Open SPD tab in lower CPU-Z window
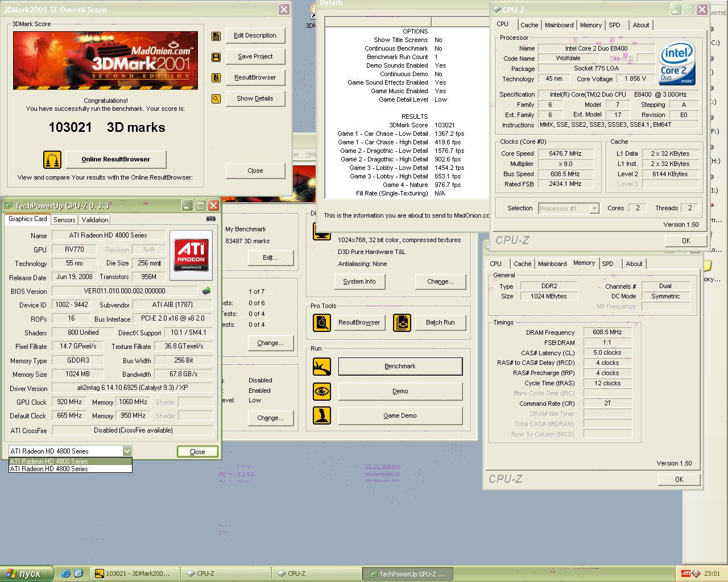The height and width of the screenshot is (582, 728). pyautogui.click(x=607, y=264)
